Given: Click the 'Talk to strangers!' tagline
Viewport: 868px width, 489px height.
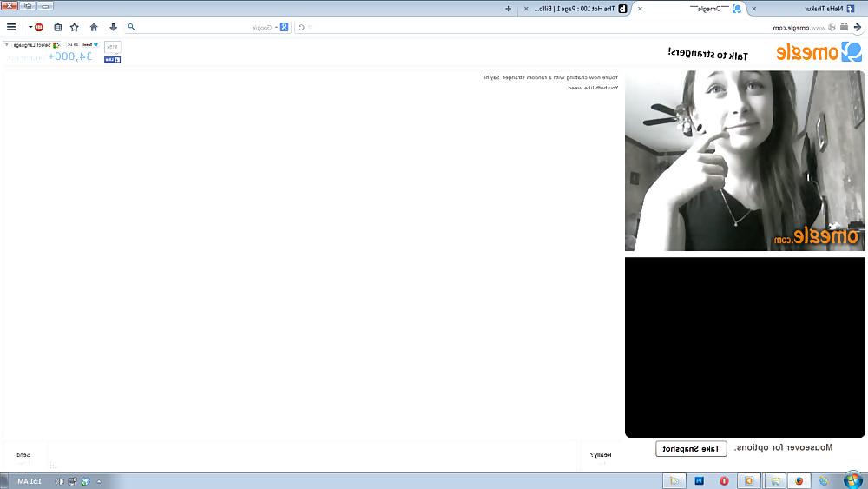Looking at the screenshot, I should [707, 53].
